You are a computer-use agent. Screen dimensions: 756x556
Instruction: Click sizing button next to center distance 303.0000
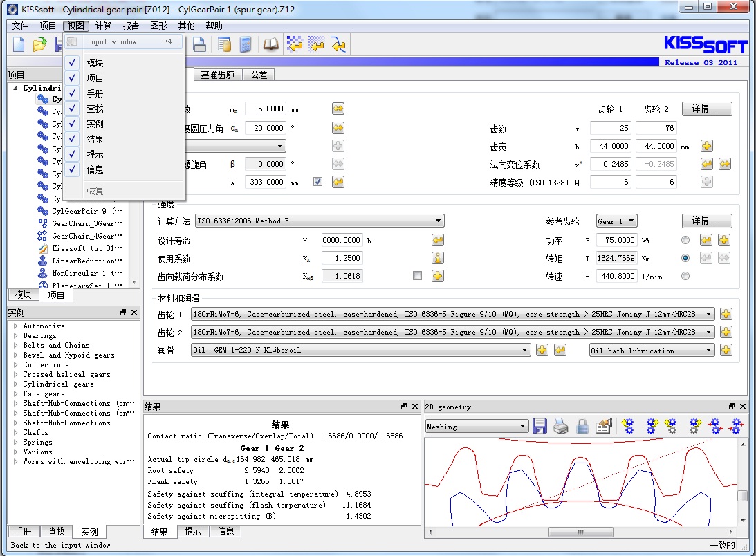[338, 182]
